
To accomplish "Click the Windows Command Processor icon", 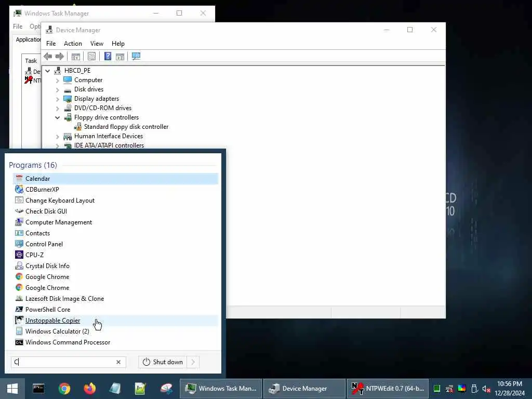I will click(x=19, y=342).
